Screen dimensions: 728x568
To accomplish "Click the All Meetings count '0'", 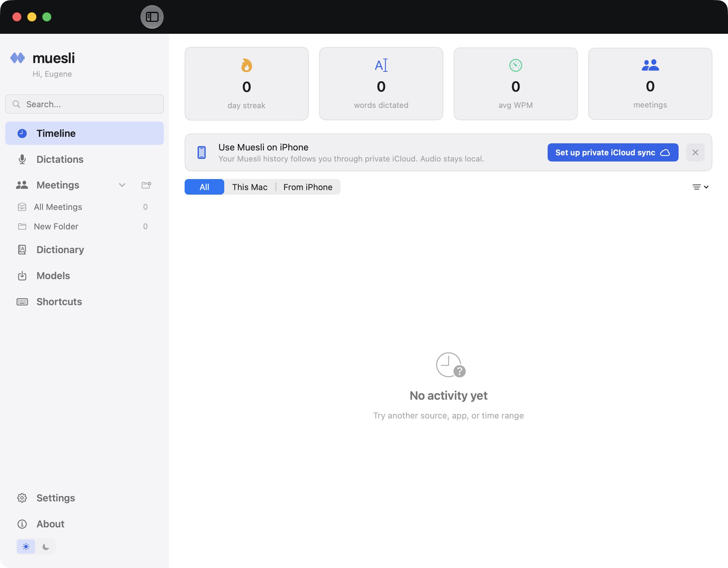I will 145,207.
